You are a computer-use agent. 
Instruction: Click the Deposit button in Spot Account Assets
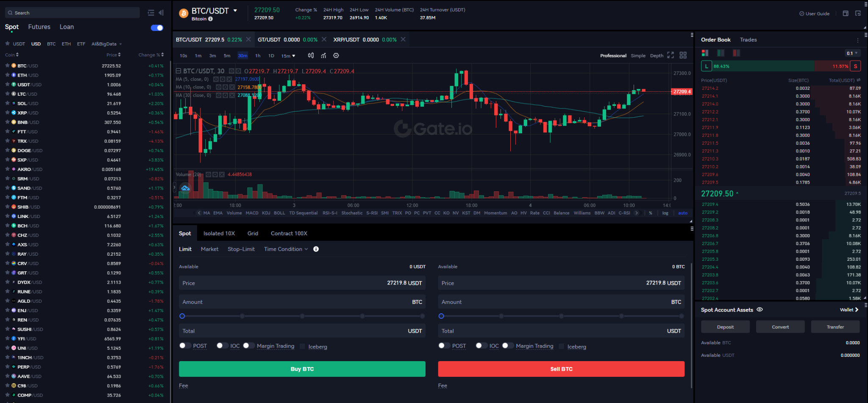(x=725, y=326)
